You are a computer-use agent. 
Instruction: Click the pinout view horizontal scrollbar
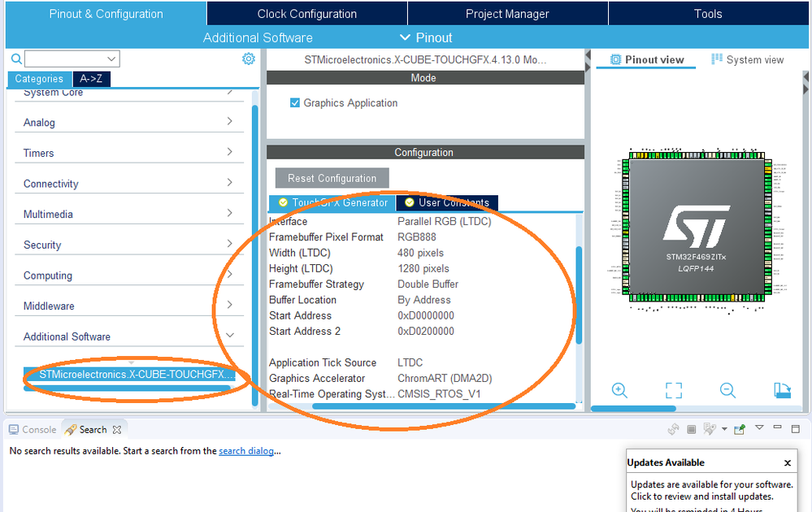coord(633,409)
